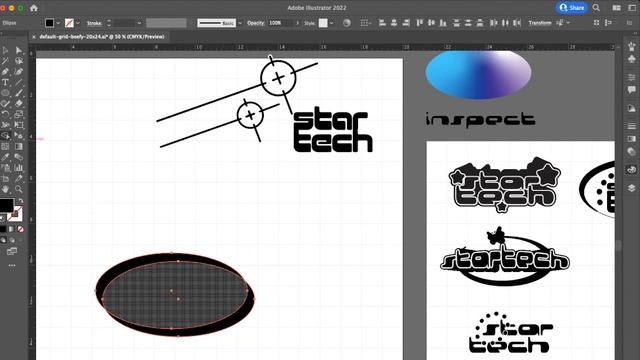Screen dimensions: 640x360
Task: Select the Free Transform tool
Action: tap(19, 125)
